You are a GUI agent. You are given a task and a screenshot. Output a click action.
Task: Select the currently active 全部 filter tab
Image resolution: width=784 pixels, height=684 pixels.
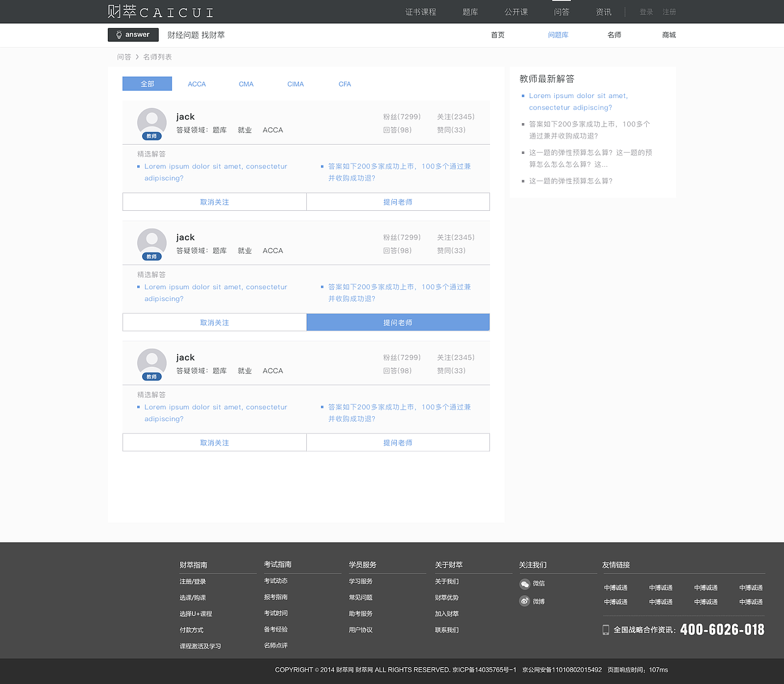[x=147, y=83]
